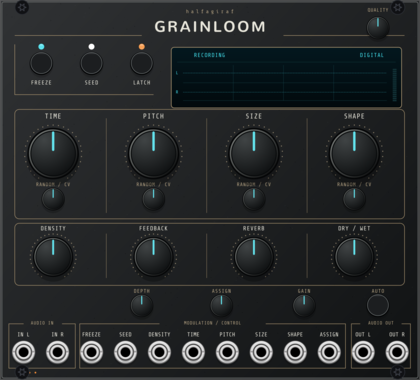Click the PITCH modulation input jack
420x380 pixels.
click(x=227, y=352)
